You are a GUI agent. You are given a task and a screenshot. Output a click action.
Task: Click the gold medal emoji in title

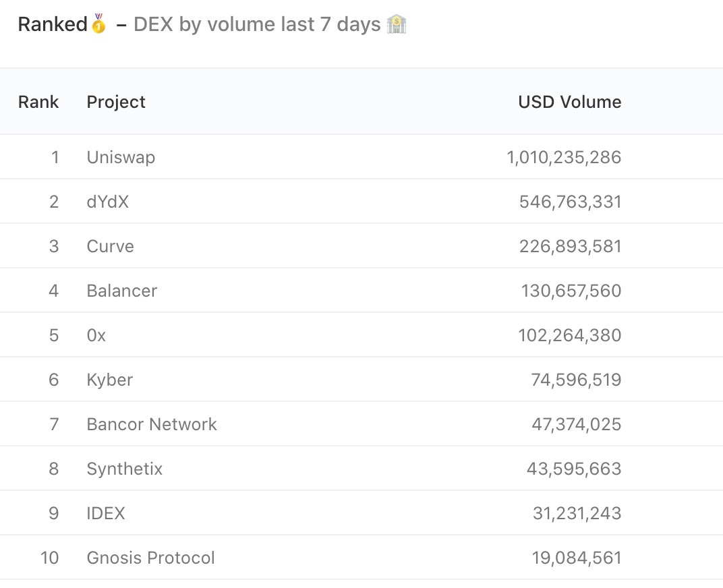click(98, 24)
